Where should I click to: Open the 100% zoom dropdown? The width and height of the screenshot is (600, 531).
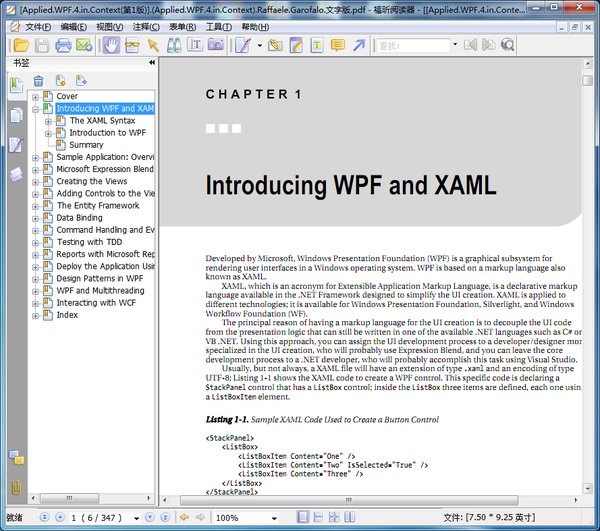(x=274, y=518)
